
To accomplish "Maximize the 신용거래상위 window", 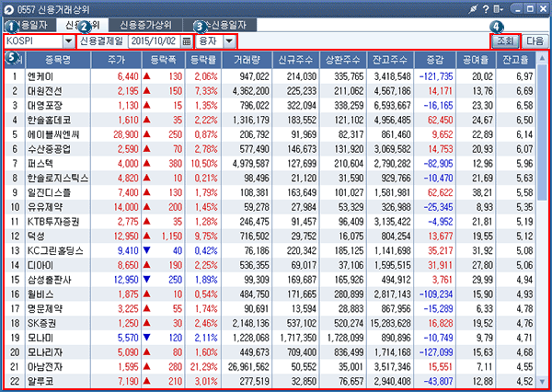I will click(530, 9).
